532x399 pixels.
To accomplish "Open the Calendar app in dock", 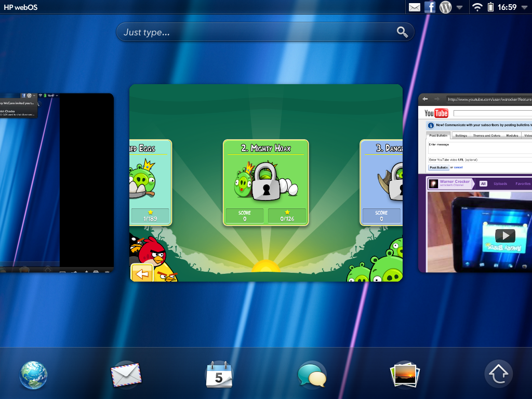I will (219, 375).
